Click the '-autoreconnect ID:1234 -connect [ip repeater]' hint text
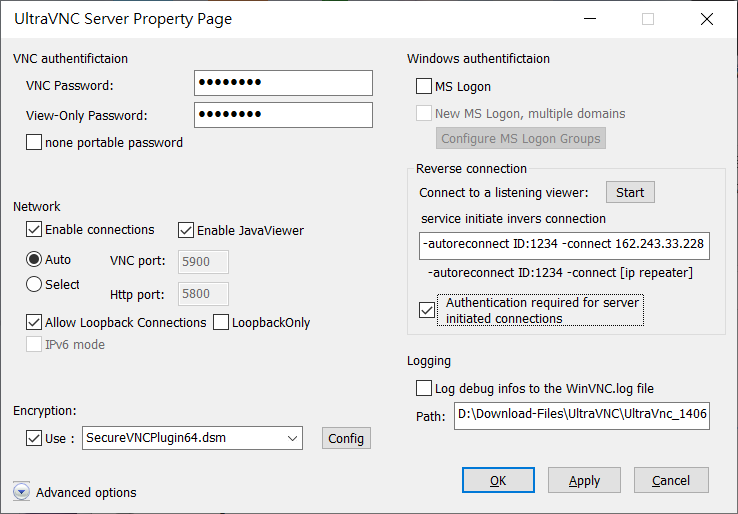 [560, 273]
